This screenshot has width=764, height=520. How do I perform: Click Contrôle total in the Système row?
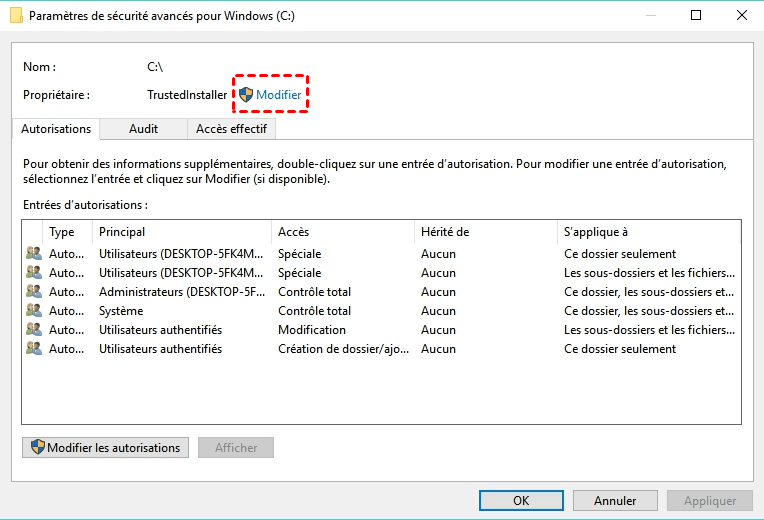pyautogui.click(x=314, y=311)
